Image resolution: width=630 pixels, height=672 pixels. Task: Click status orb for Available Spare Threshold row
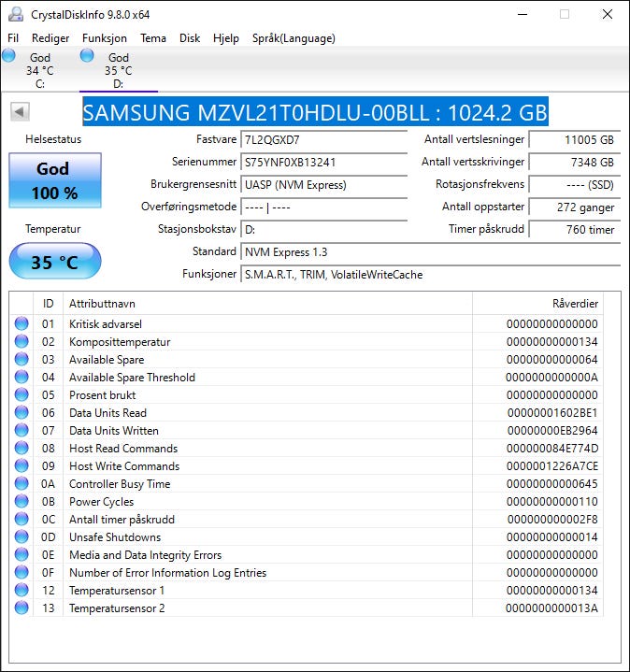point(21,378)
